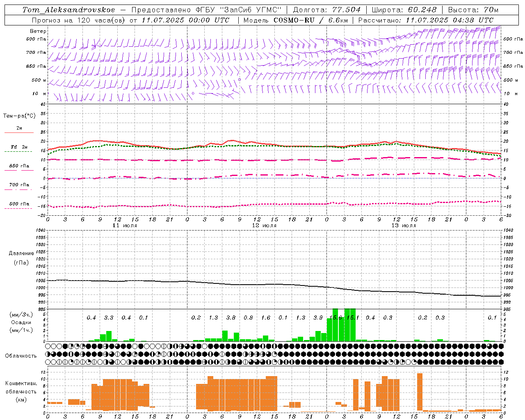The width and height of the screenshot is (525, 420).
Task: Click the precipitation value 3.9
Action: [318, 318]
